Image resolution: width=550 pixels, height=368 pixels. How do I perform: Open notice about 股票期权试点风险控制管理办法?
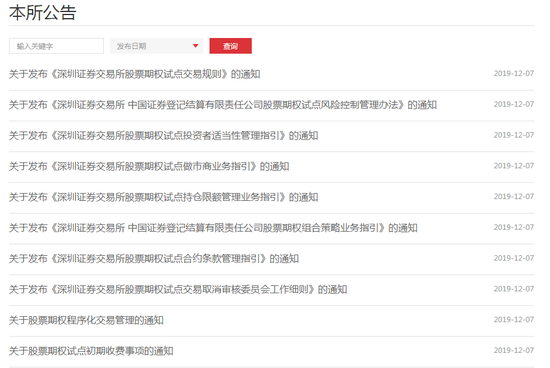pos(223,105)
